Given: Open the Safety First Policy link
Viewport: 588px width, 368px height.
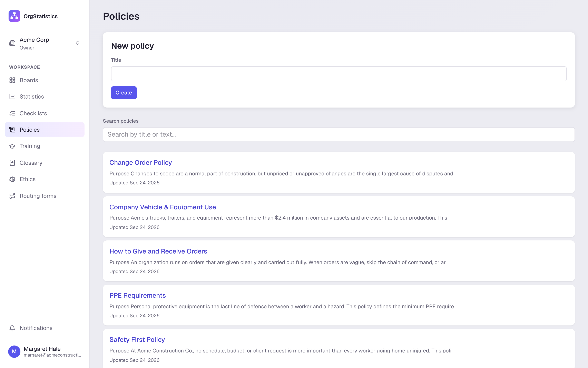Looking at the screenshot, I should pos(137,340).
